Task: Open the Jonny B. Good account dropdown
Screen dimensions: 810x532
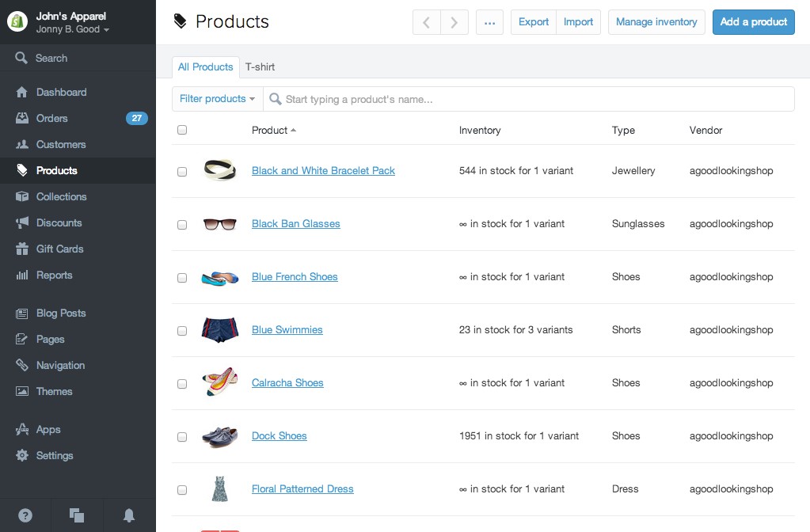Action: point(72,29)
